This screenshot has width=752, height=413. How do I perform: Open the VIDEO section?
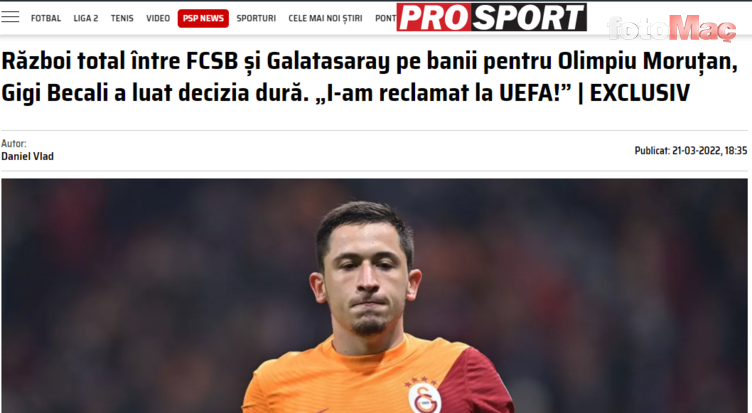158,18
